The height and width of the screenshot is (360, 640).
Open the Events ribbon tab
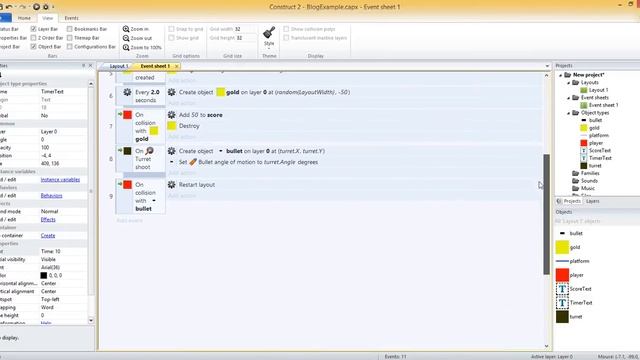point(71,18)
